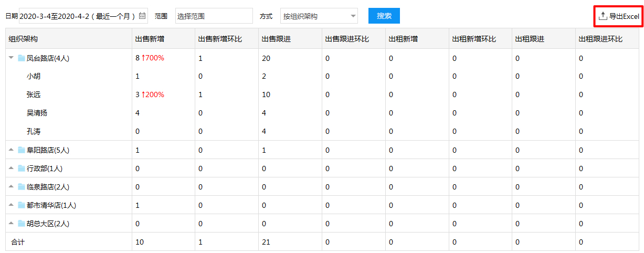Click the blue 搜索 button
Viewport: 644px width, 253px height.
(x=384, y=16)
